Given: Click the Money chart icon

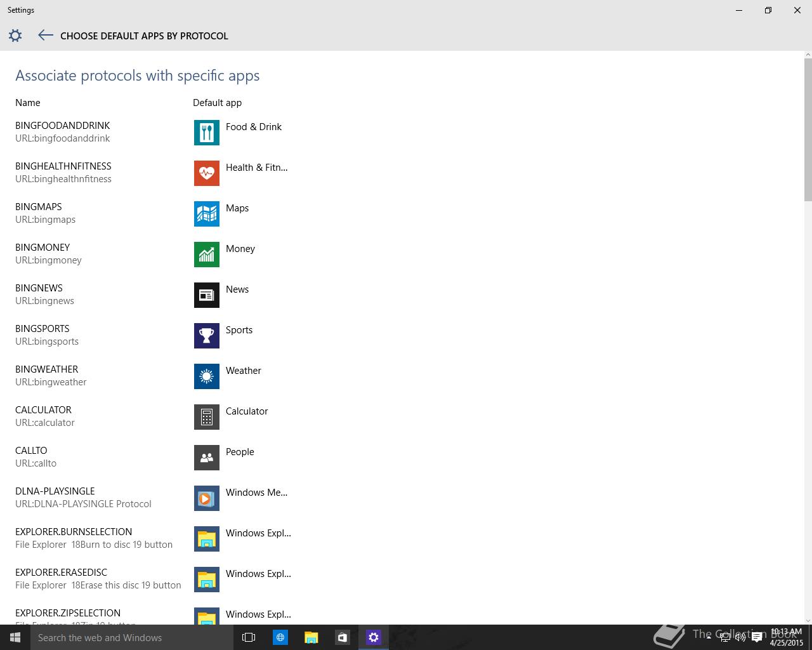Looking at the screenshot, I should 207,255.
